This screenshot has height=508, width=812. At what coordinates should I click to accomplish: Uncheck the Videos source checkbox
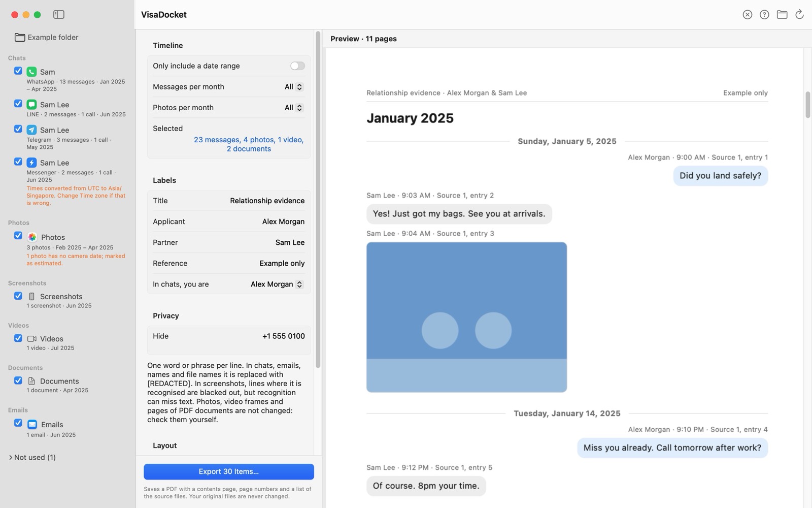point(18,338)
